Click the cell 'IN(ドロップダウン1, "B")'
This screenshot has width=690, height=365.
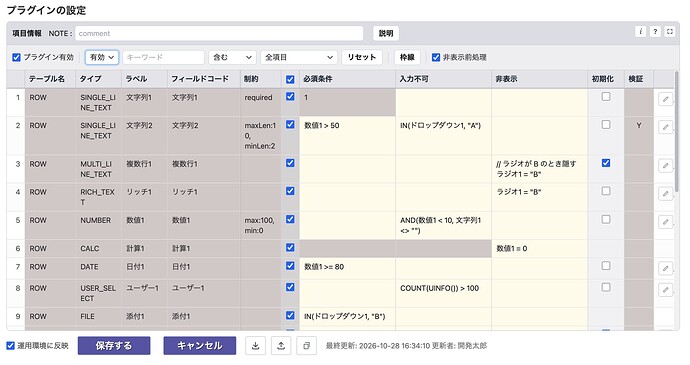point(348,317)
